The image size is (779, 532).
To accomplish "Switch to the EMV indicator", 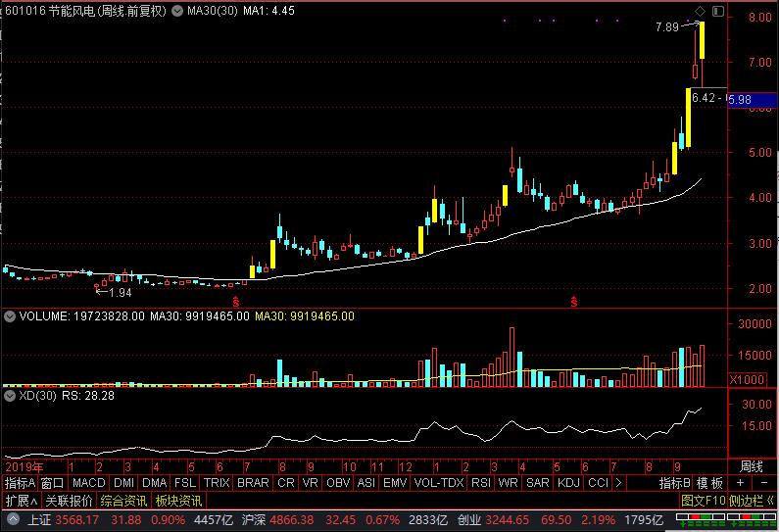I will (395, 483).
